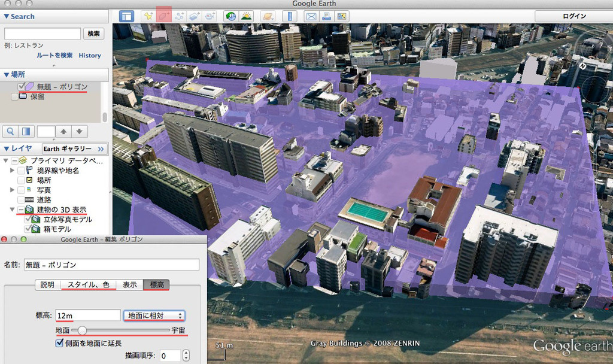
Task: Collapse the 建物の 3D 表示 tree node
Action: click(x=12, y=210)
